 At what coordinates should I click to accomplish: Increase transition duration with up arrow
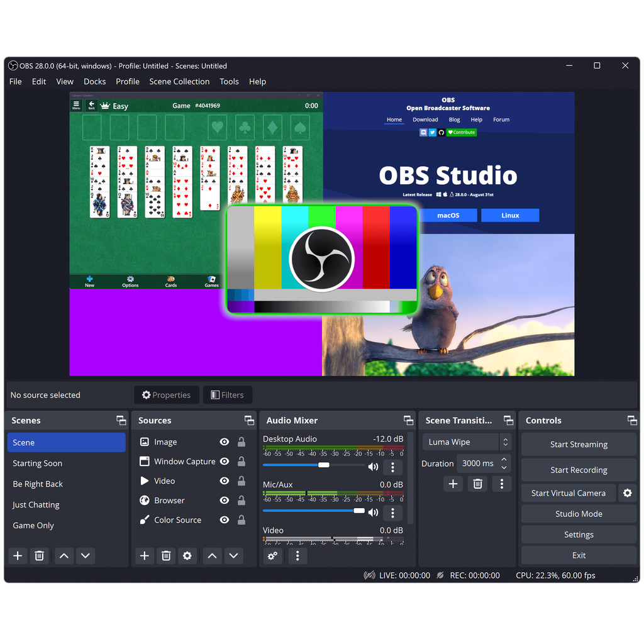504,459
